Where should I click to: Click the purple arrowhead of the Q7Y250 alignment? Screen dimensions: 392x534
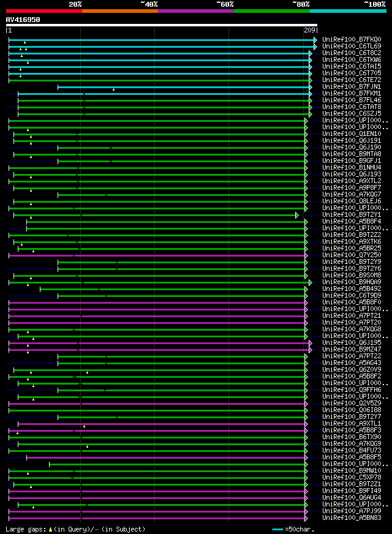(x=306, y=255)
